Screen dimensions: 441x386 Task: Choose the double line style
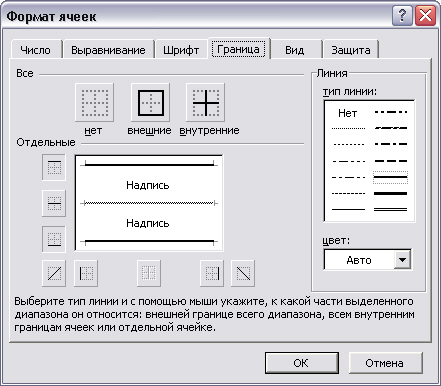pos(391,209)
